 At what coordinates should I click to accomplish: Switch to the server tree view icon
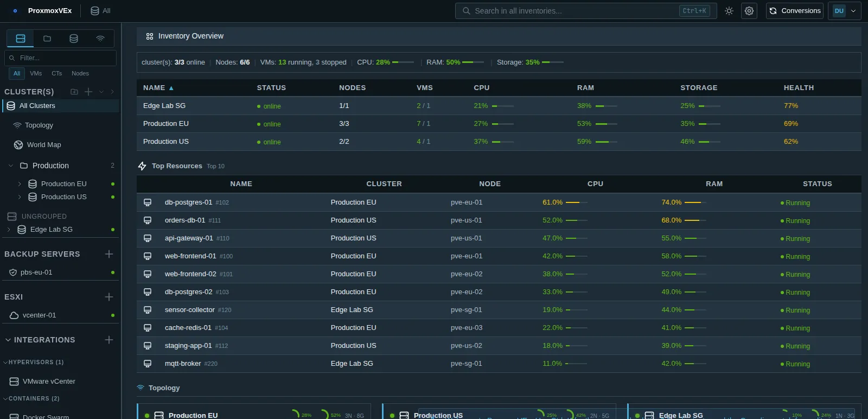[x=21, y=39]
